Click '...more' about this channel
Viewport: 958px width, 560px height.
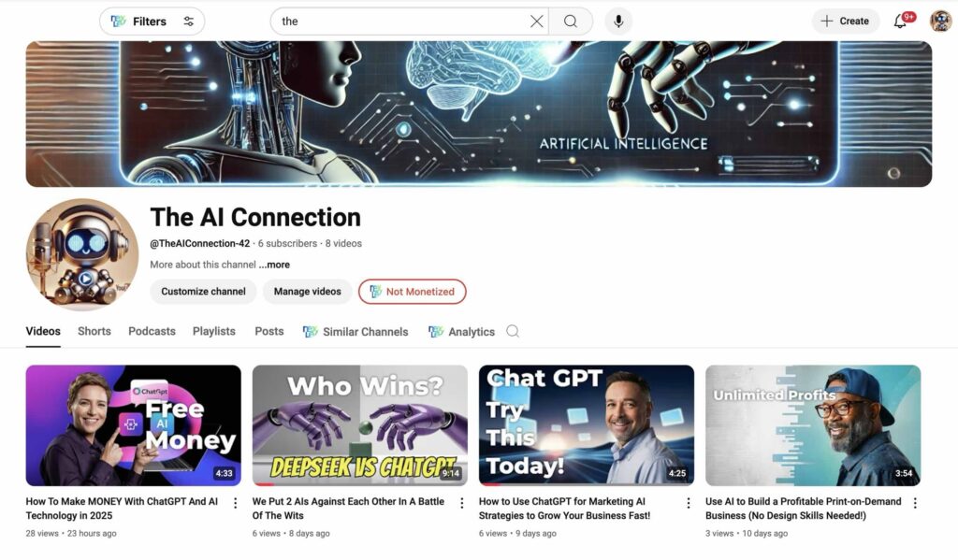pyautogui.click(x=274, y=265)
